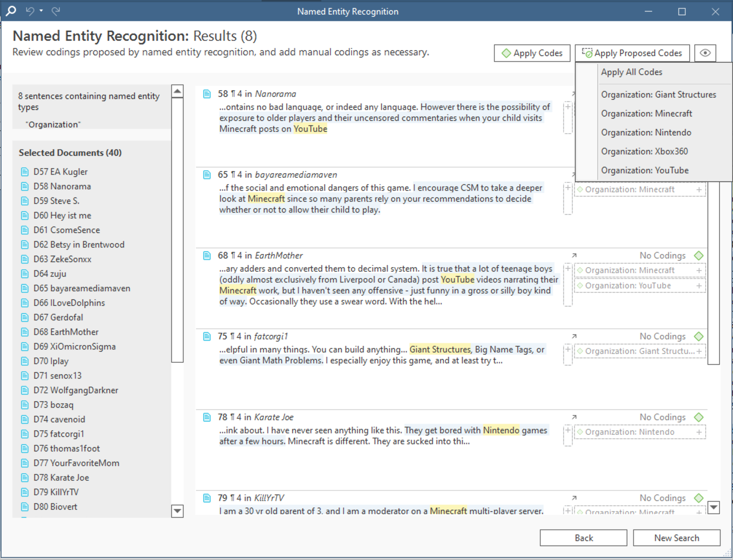Click green code diamond for fatcorgi1 result
The image size is (733, 560).
point(699,336)
